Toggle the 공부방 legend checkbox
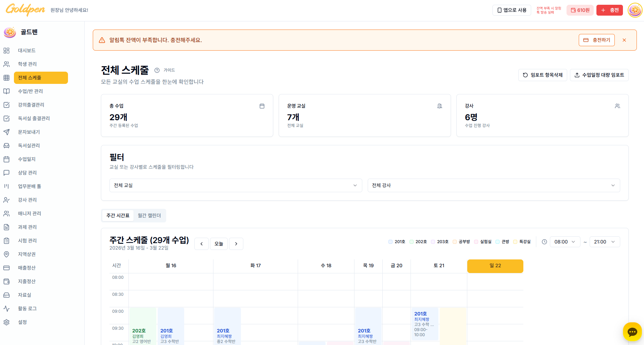 454,241
